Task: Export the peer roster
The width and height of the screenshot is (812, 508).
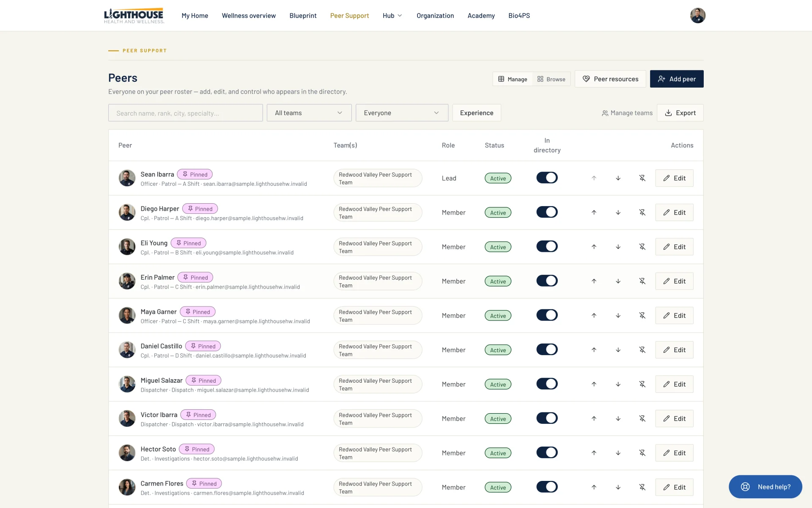Action: (680, 113)
